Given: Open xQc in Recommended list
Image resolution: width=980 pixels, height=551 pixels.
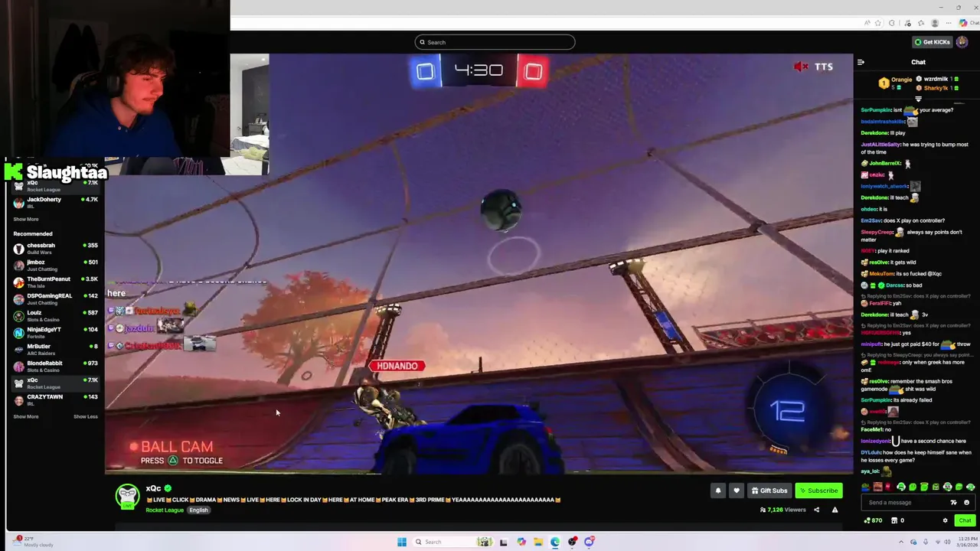Looking at the screenshot, I should tap(55, 383).
